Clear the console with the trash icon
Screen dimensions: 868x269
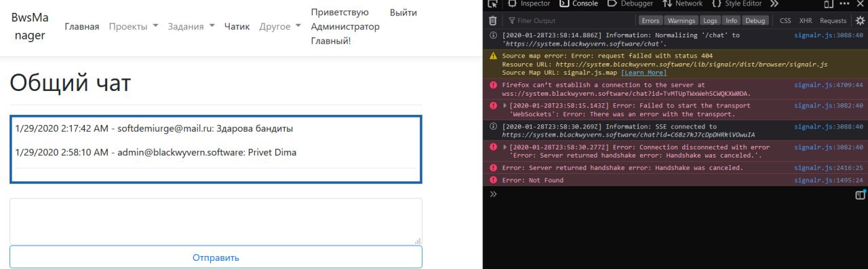click(493, 20)
